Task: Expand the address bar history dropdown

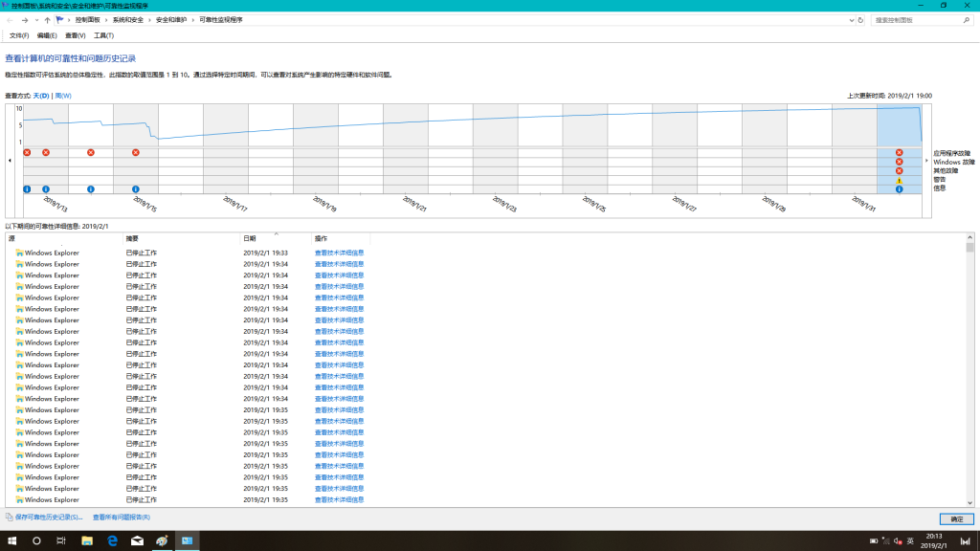Action: tap(851, 19)
